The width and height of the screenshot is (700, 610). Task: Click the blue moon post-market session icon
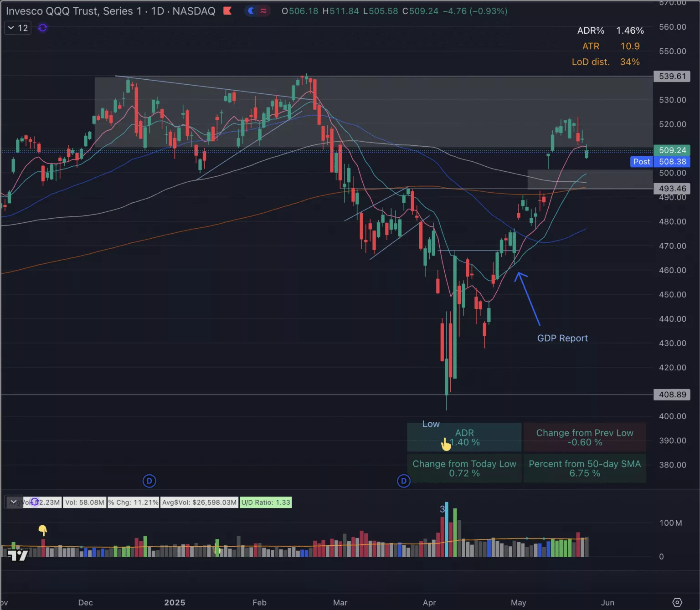pos(251,11)
